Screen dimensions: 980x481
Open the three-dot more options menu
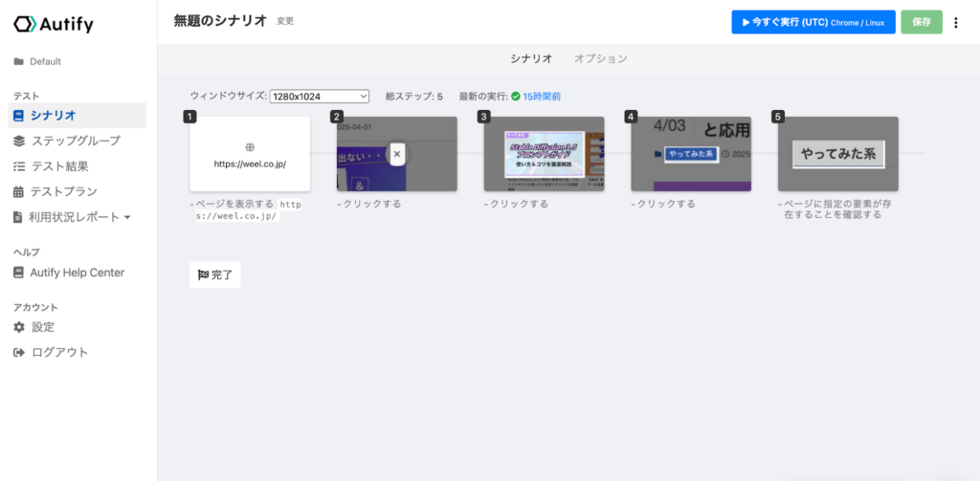tap(955, 23)
